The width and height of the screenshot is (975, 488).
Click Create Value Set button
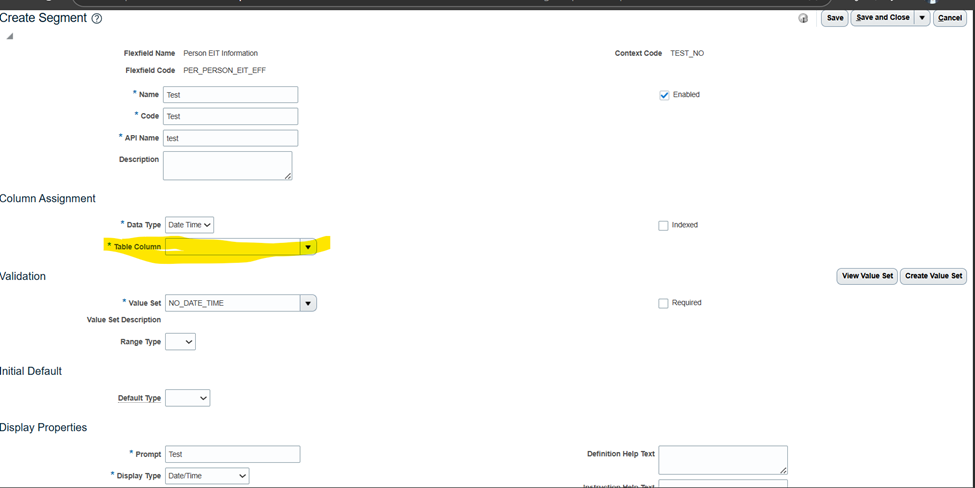(x=933, y=276)
